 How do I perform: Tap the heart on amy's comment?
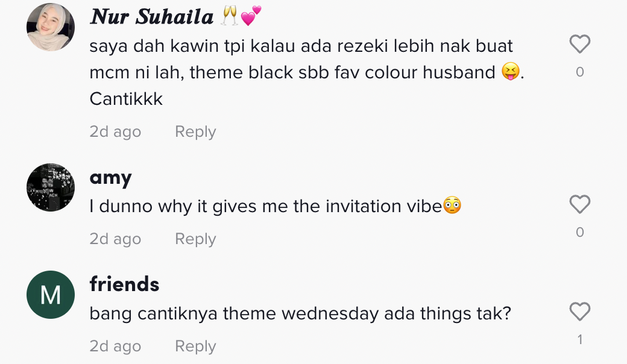[x=579, y=204]
